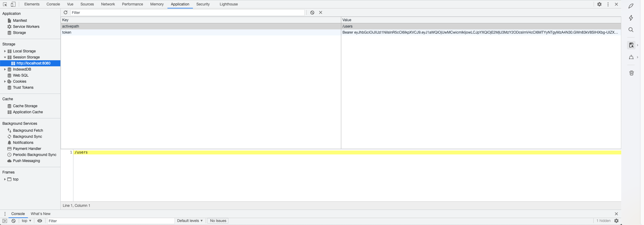Screen dimensions: 644x225
Task: Open console settings gear
Action: tap(616, 221)
